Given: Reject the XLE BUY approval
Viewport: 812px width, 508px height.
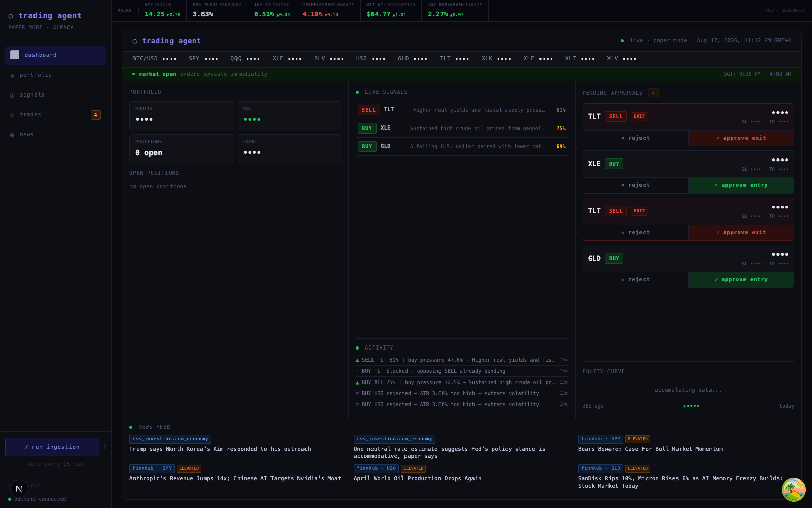Looking at the screenshot, I should 635,185.
